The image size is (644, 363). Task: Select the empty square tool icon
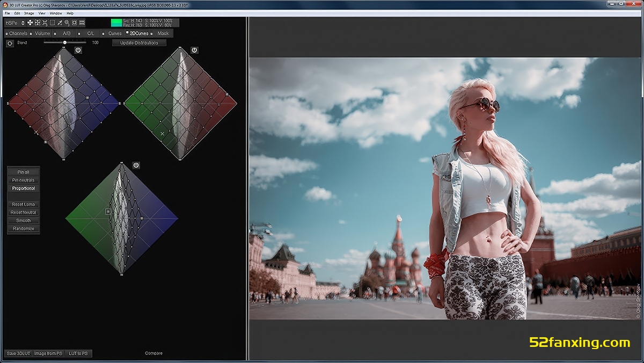point(53,23)
